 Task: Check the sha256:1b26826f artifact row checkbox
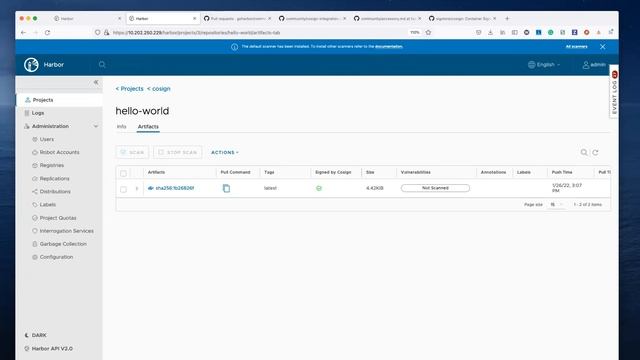pyautogui.click(x=123, y=189)
